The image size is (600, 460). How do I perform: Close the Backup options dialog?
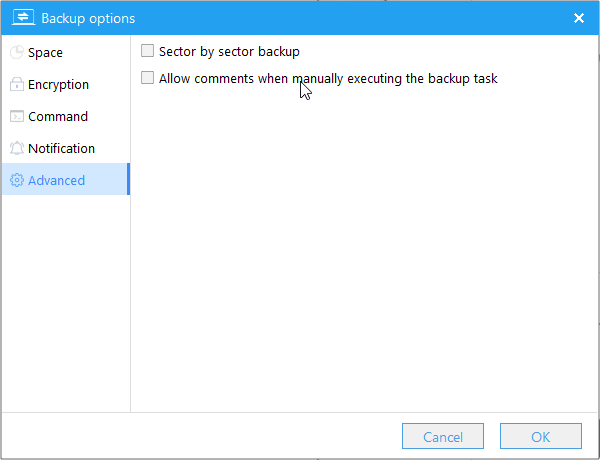point(579,18)
